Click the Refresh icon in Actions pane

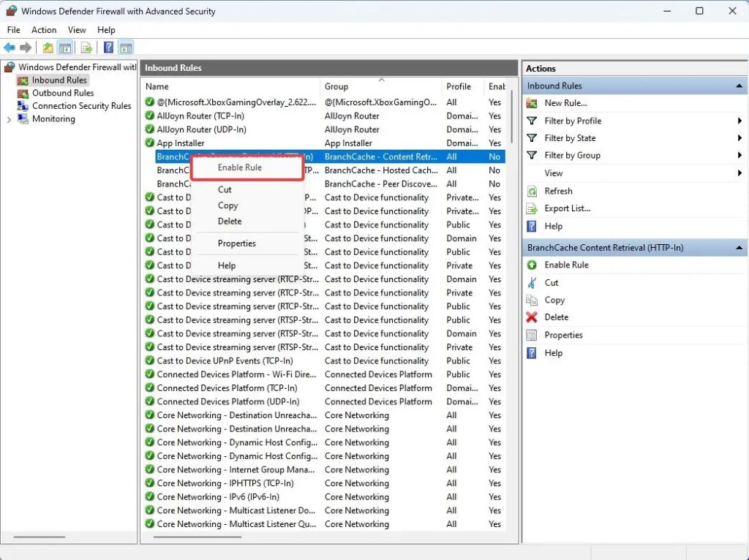(x=532, y=191)
